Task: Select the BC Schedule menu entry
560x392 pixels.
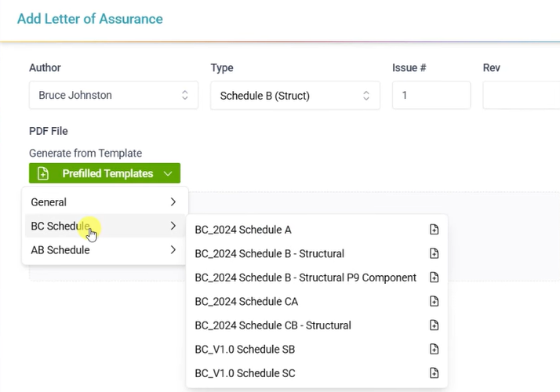Action: point(104,226)
